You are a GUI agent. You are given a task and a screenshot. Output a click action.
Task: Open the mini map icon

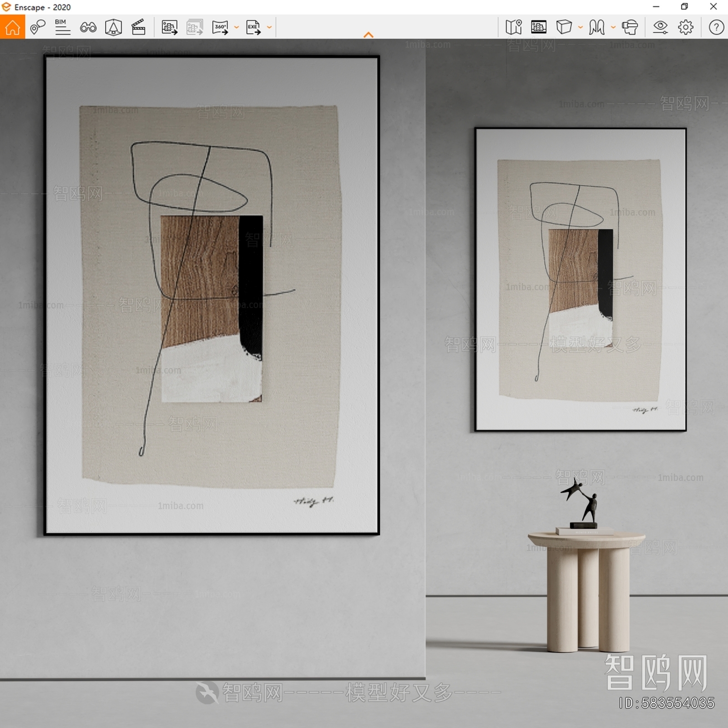click(514, 27)
